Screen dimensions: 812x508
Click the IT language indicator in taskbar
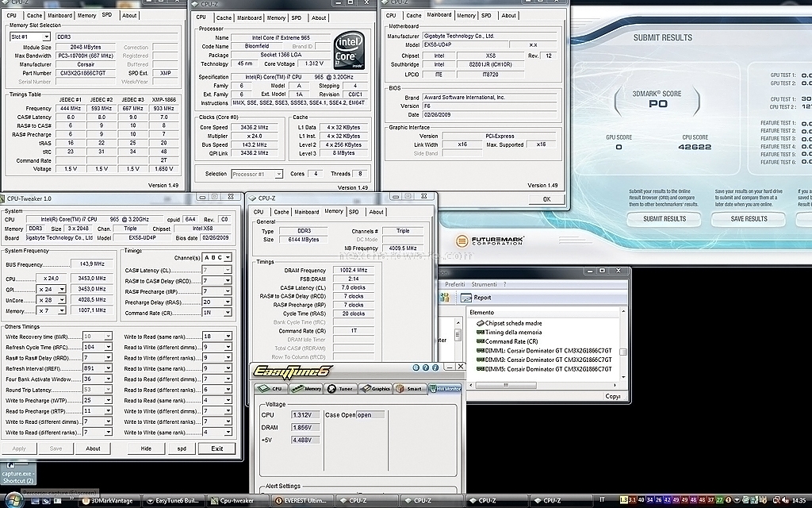pos(602,500)
